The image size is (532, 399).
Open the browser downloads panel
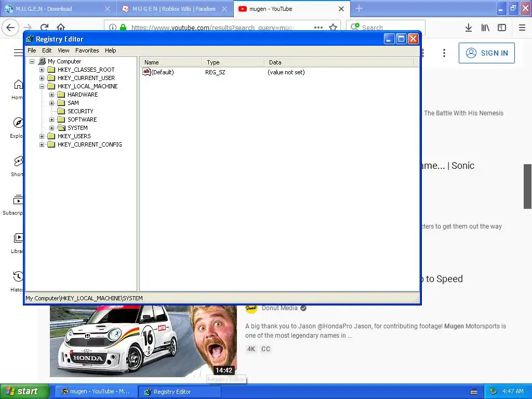tap(469, 28)
